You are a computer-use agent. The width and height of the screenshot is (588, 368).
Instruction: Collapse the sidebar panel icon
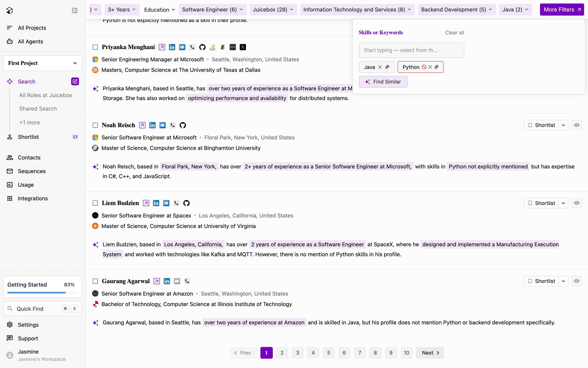click(x=74, y=10)
